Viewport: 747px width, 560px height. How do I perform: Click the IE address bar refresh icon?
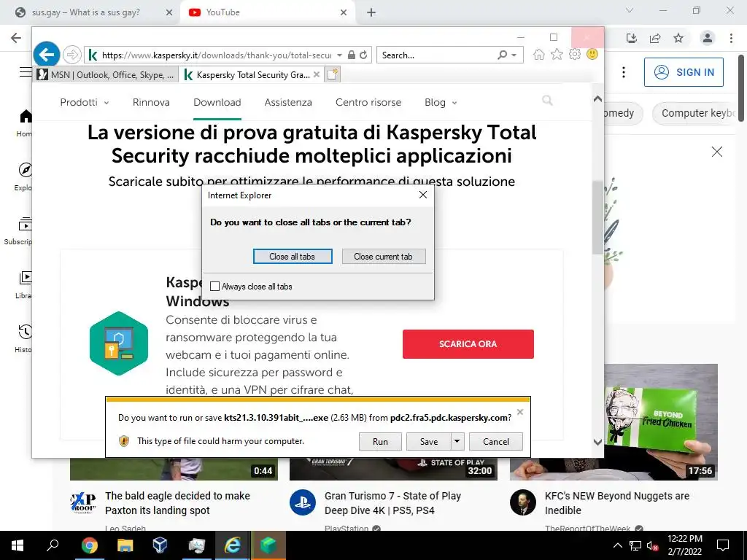(363, 55)
